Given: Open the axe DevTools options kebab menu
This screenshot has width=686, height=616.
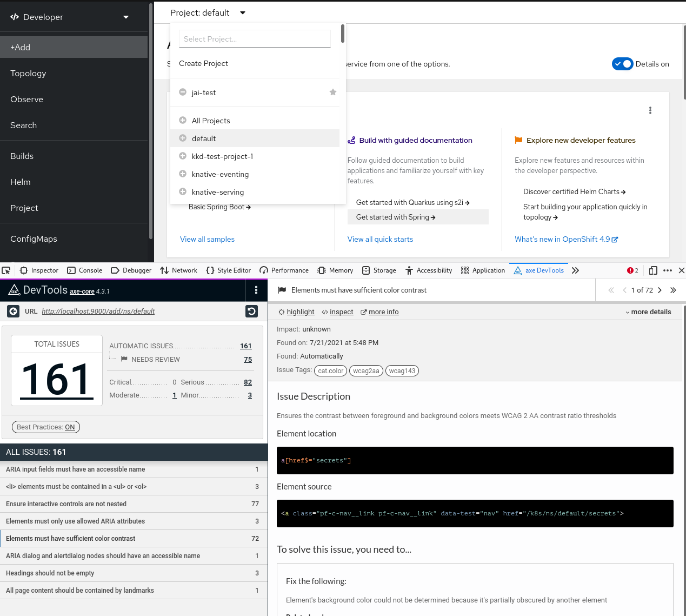Looking at the screenshot, I should point(256,290).
